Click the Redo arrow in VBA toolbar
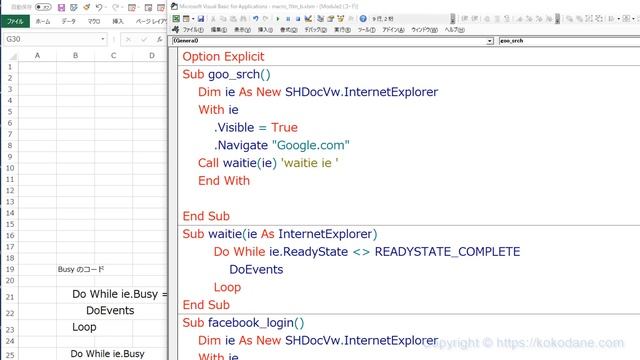The height and width of the screenshot is (360, 640). pos(266,19)
